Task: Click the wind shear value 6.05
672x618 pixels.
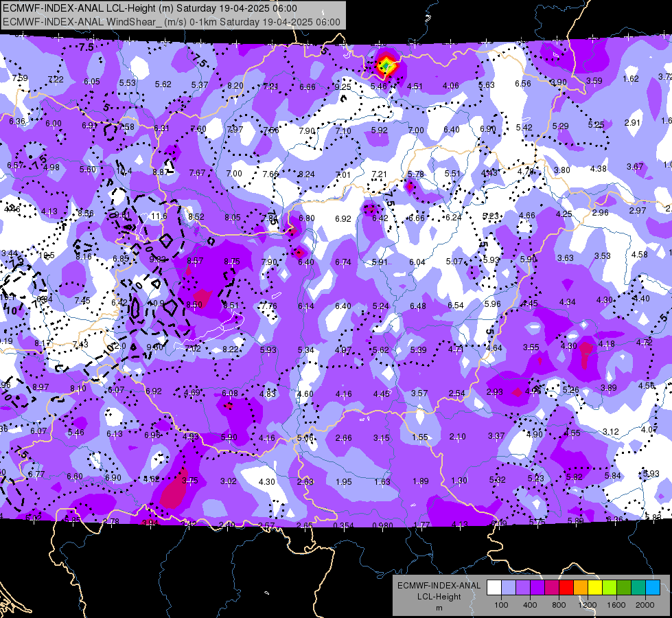Action: click(92, 82)
